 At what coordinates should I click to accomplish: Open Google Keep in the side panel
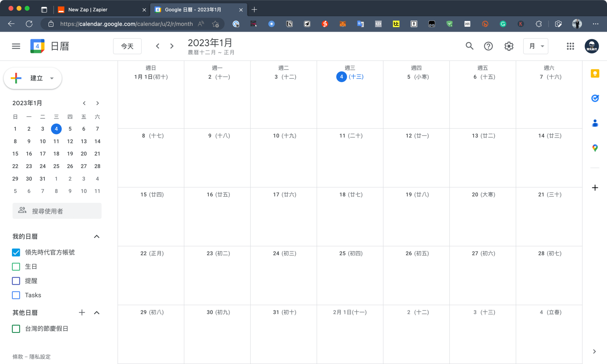[x=595, y=73]
